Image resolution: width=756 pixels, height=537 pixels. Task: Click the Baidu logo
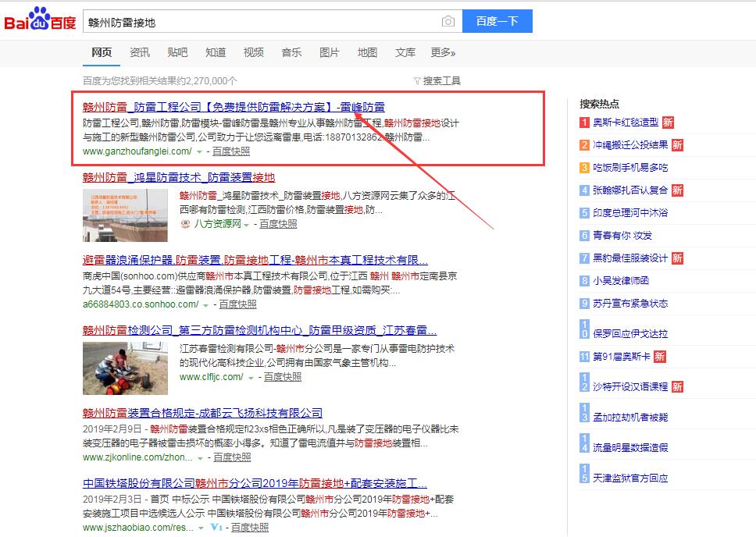point(41,21)
